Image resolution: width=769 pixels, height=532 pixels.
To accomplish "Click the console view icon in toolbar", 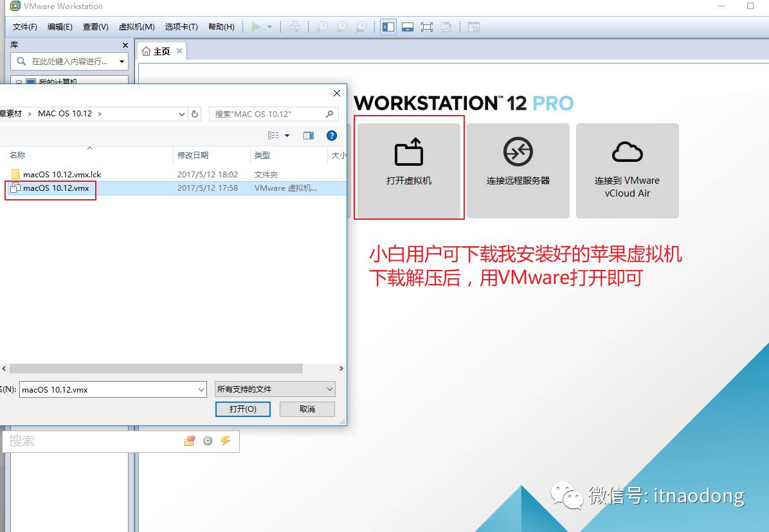I will point(474,27).
